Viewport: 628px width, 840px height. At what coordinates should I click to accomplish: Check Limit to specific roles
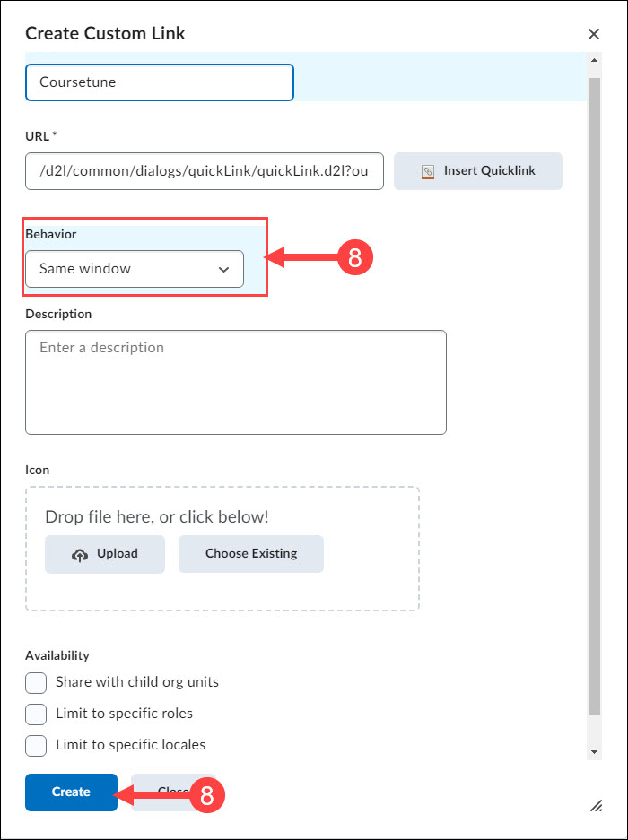36,714
